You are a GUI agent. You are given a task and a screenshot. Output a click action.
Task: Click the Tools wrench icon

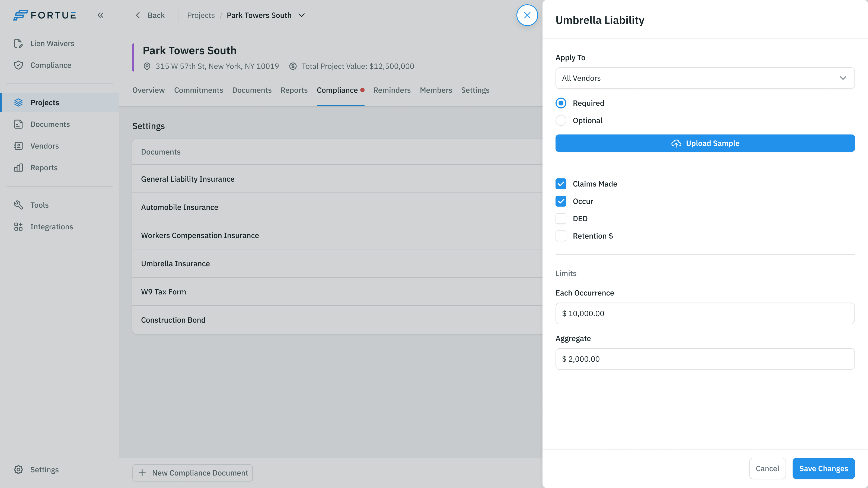click(18, 205)
